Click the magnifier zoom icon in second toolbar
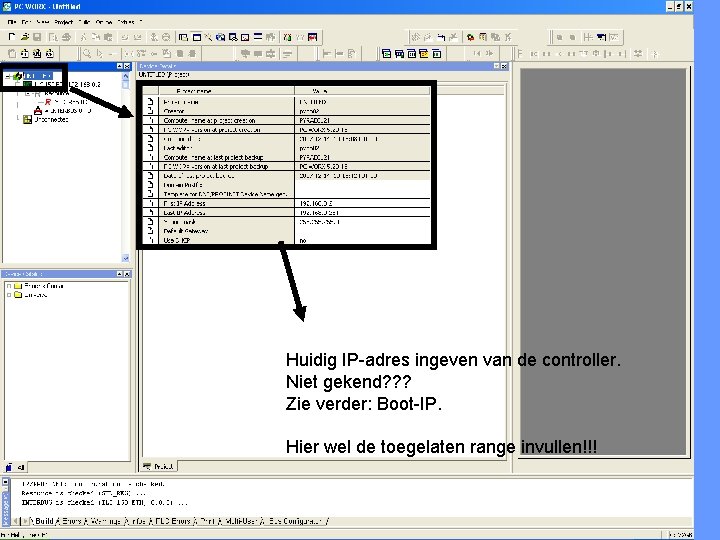The width and height of the screenshot is (720, 540). tap(87, 54)
